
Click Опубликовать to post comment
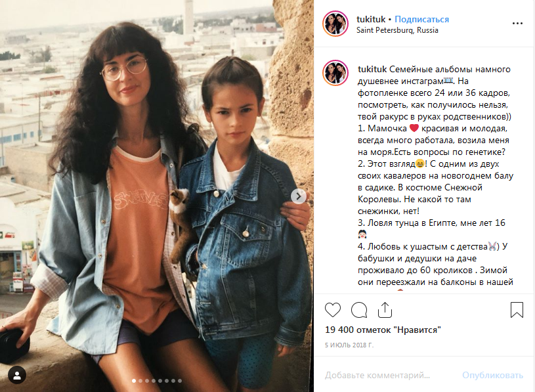click(x=492, y=376)
